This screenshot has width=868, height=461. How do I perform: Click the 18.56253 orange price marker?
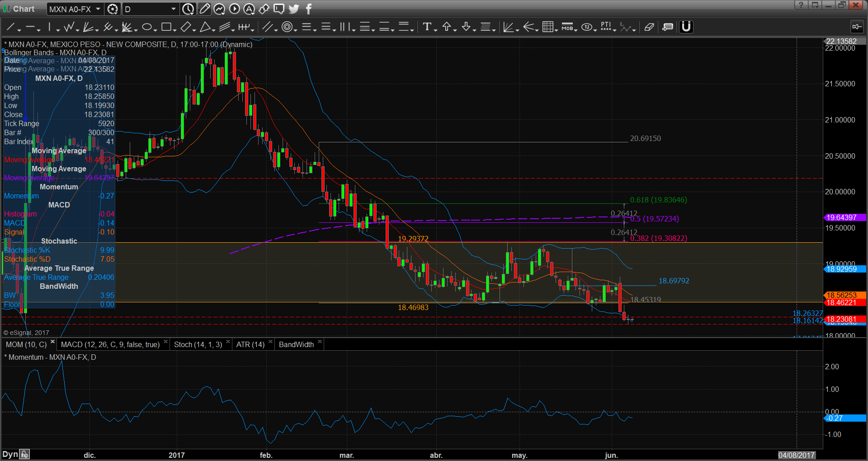tap(845, 295)
